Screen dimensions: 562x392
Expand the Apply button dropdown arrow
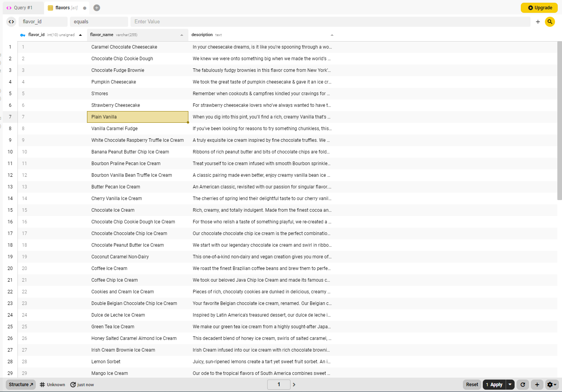click(x=510, y=385)
